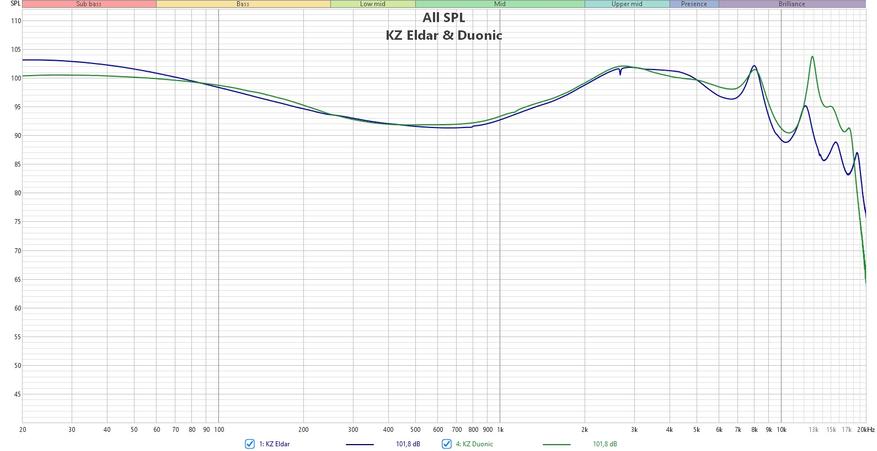Click the 10k label on the frequency axis
The width and height of the screenshot is (877, 451).
coord(781,429)
